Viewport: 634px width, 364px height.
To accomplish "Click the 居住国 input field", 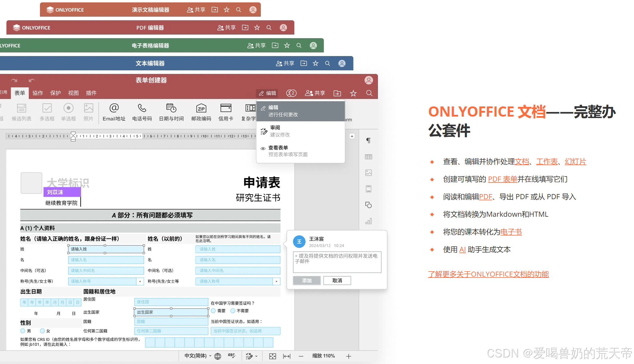I will pyautogui.click(x=171, y=302).
